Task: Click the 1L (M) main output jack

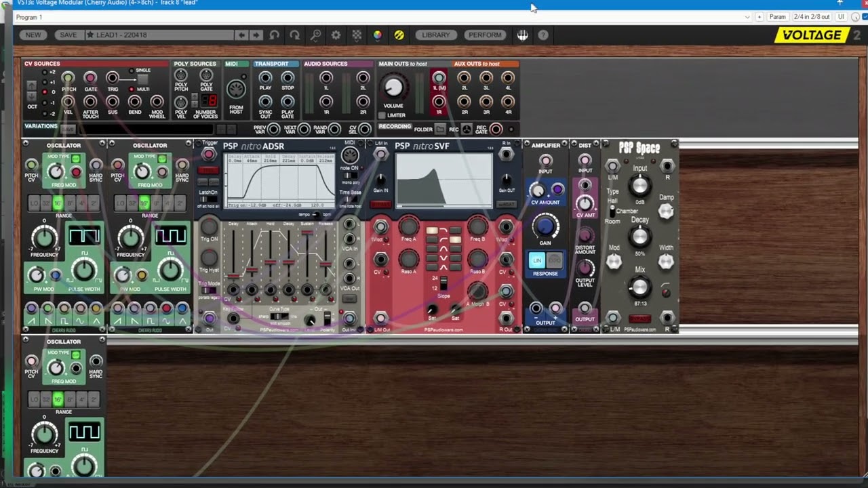Action: click(x=439, y=79)
